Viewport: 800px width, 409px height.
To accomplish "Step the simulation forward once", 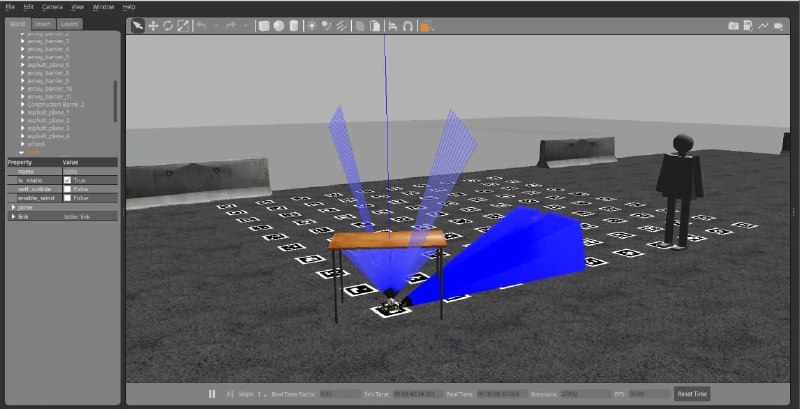I will tap(230, 394).
